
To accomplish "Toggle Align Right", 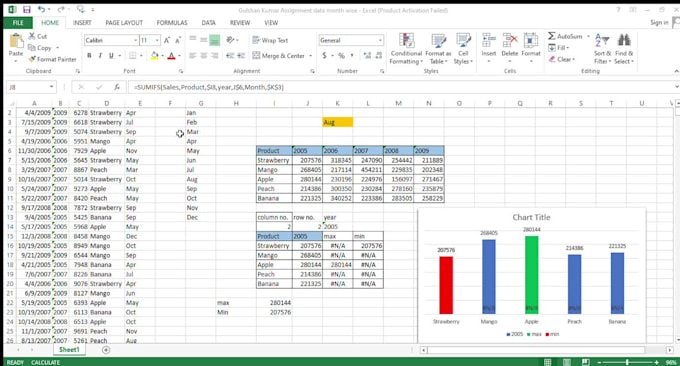I will click(x=215, y=56).
